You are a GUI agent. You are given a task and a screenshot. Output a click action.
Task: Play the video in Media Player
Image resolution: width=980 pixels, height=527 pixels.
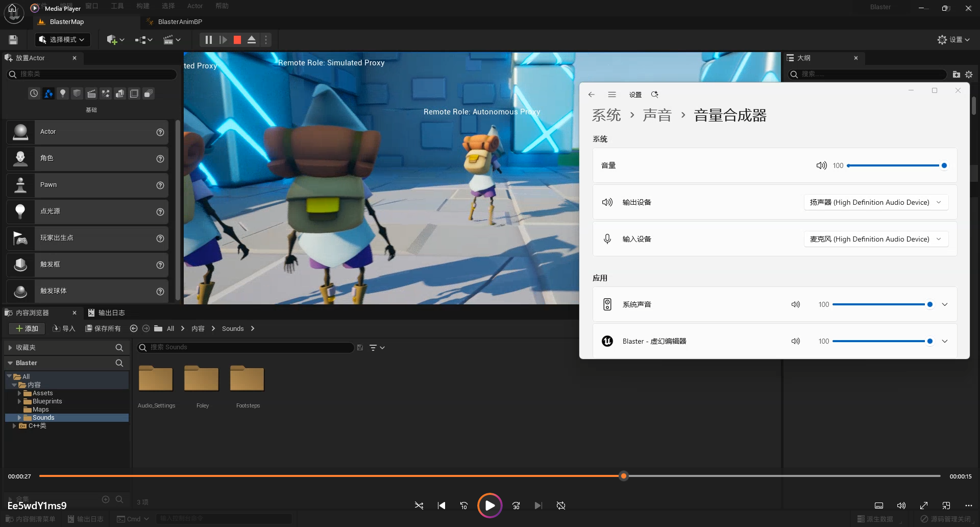pos(489,506)
